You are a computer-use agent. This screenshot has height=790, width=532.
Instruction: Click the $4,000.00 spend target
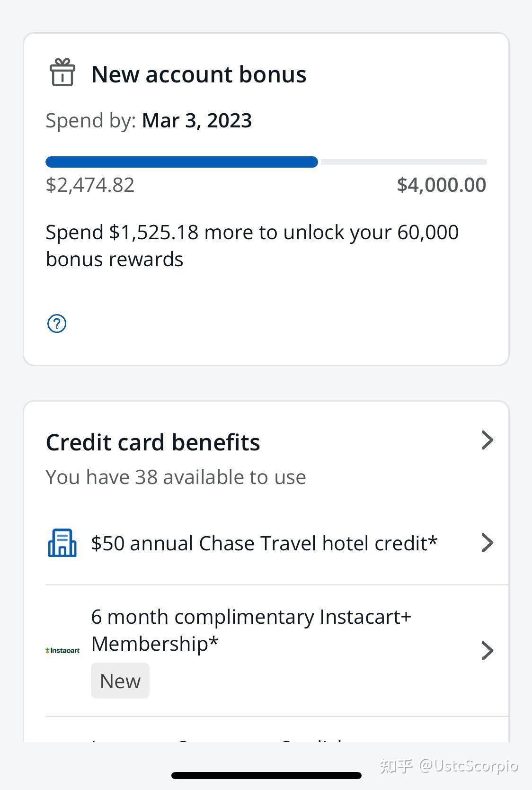(441, 185)
